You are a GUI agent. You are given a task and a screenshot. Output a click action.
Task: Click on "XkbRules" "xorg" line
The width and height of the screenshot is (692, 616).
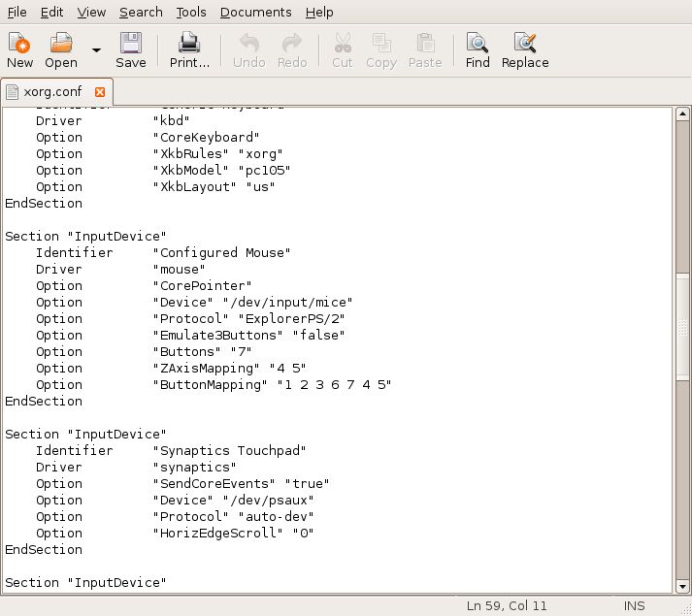pyautogui.click(x=217, y=153)
